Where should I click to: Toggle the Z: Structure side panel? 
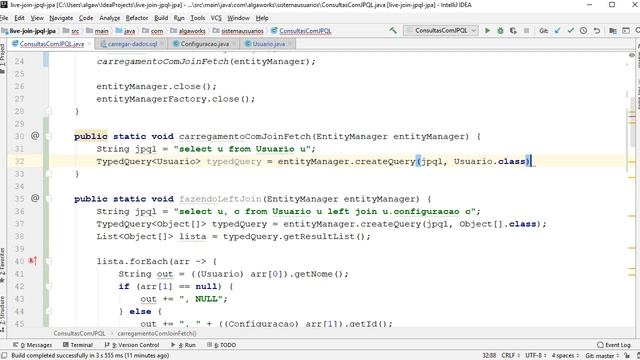click(x=3, y=314)
